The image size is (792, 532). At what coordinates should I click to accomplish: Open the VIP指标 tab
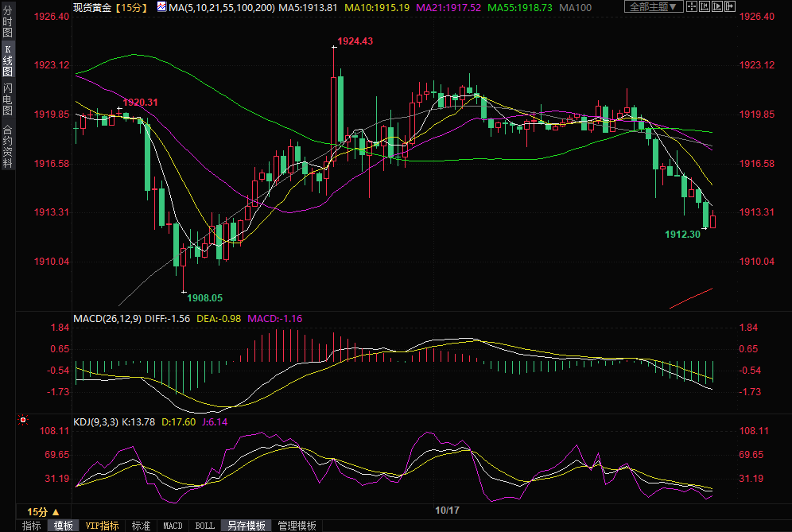102,526
